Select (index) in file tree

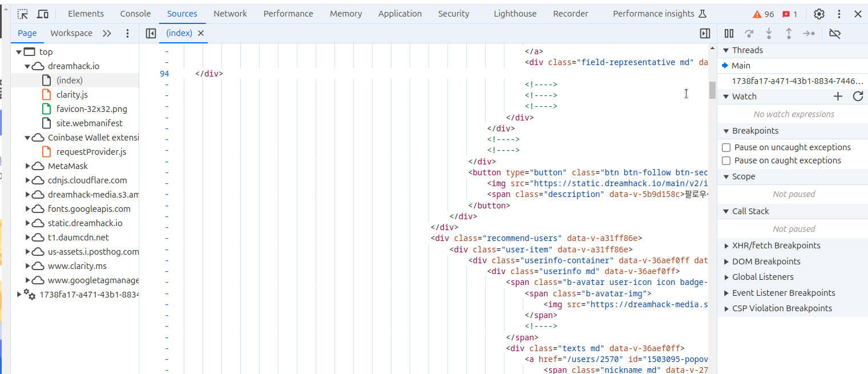70,81
